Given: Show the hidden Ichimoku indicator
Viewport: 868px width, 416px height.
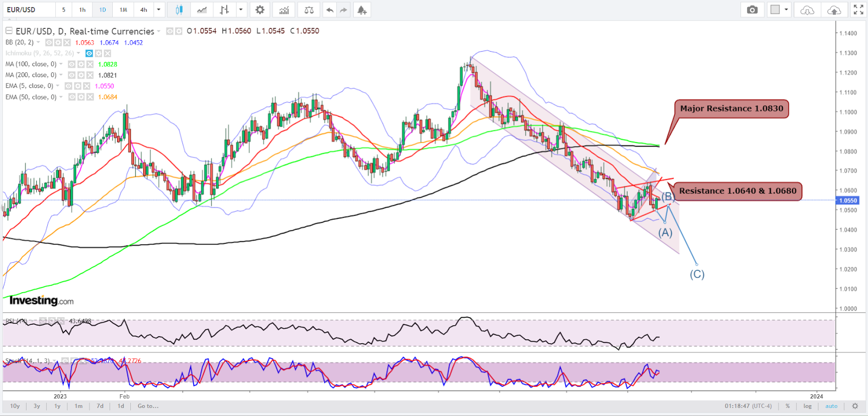Looking at the screenshot, I should [x=89, y=53].
